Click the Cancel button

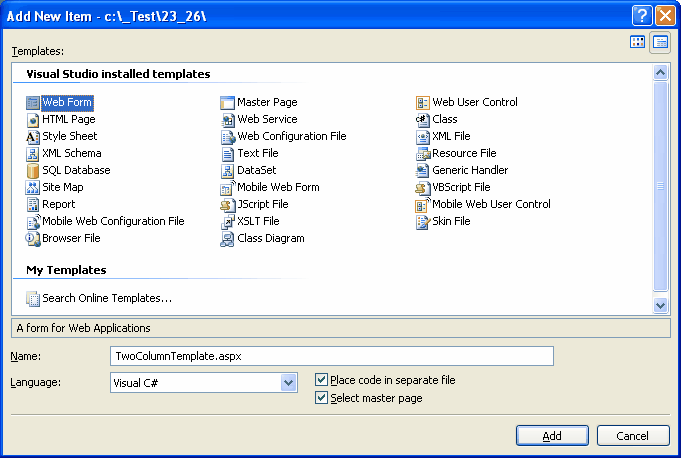click(633, 435)
